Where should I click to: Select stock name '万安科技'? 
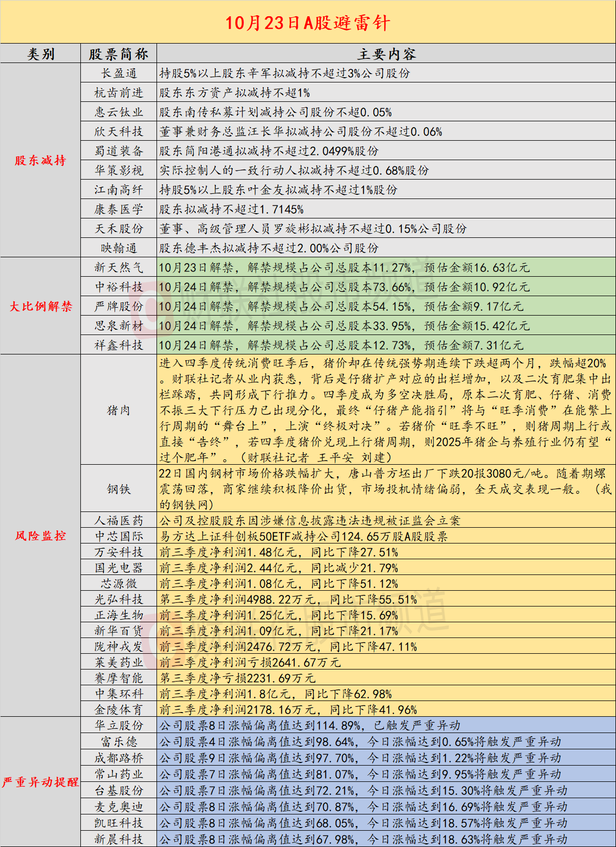(119, 552)
